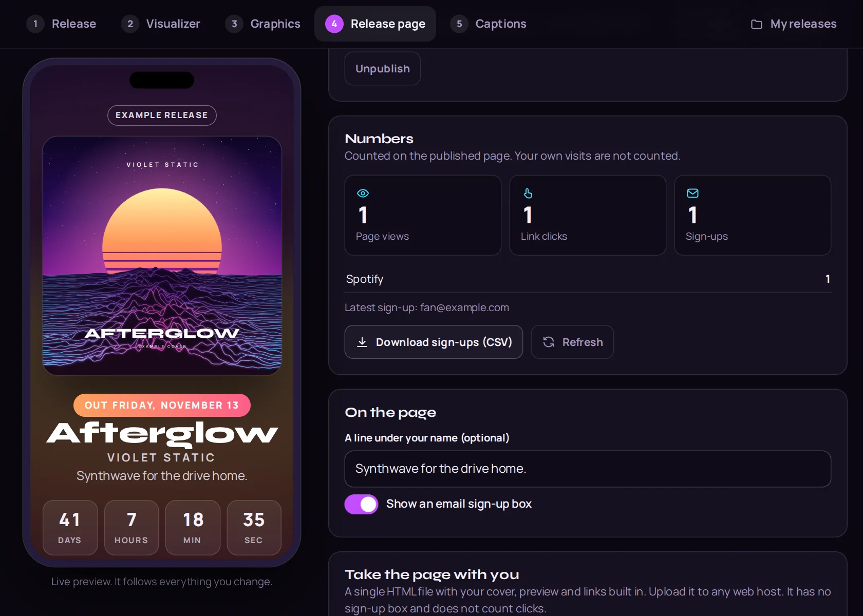
Task: Click the EXAMPLE RELEASE badge in preview
Action: click(x=162, y=115)
